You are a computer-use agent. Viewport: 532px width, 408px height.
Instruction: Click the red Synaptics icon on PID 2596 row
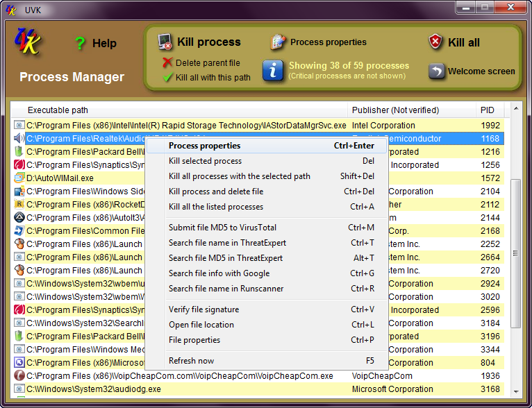click(x=19, y=309)
